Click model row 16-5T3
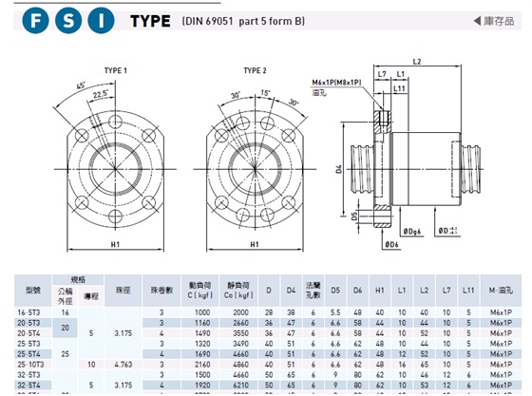Image resolution: width=532 pixels, height=396 pixels. (268, 312)
